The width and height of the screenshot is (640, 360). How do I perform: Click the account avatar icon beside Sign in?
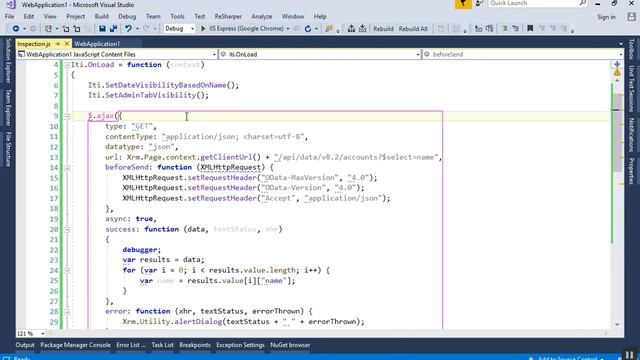pyautogui.click(x=631, y=17)
